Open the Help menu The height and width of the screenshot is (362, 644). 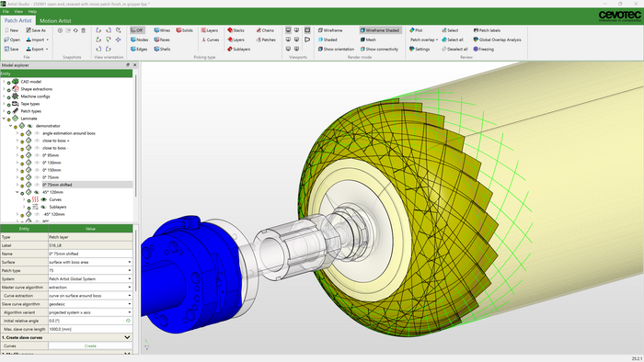[32, 11]
